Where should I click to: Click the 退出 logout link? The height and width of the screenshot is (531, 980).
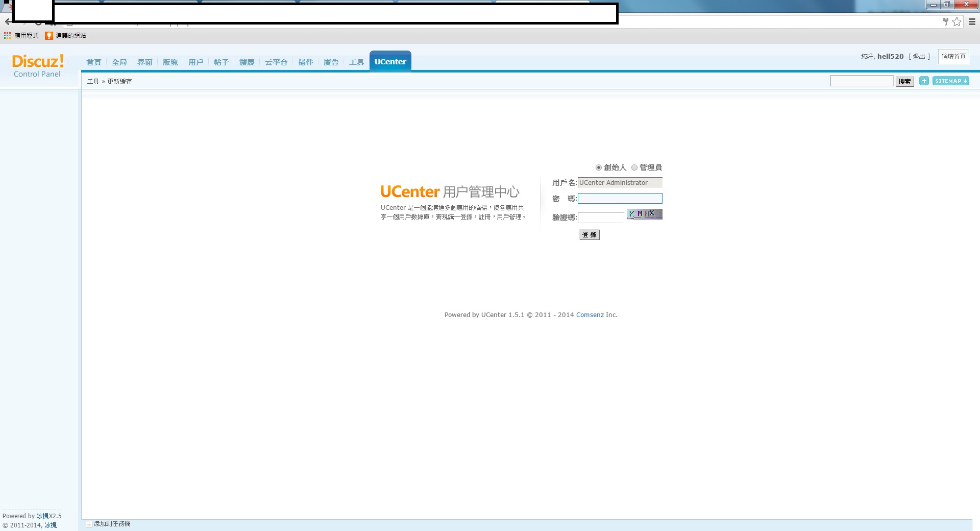point(919,57)
